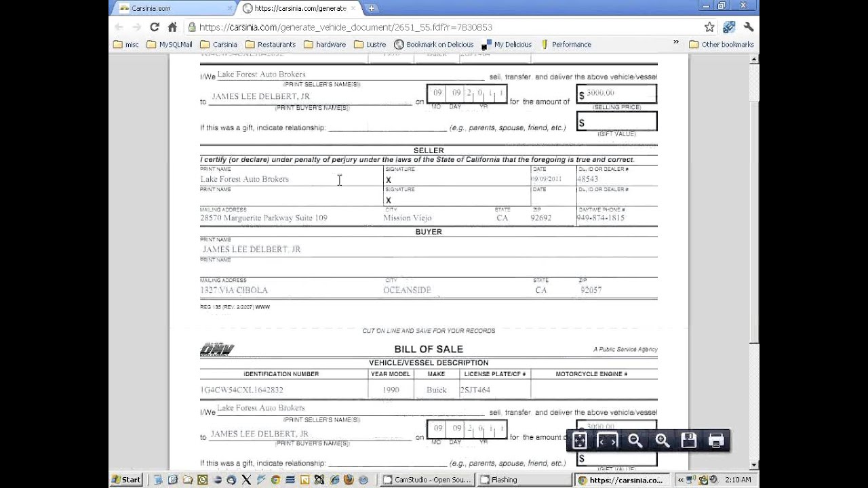
Task: Open the Lustre bookmarks folder
Action: [370, 45]
